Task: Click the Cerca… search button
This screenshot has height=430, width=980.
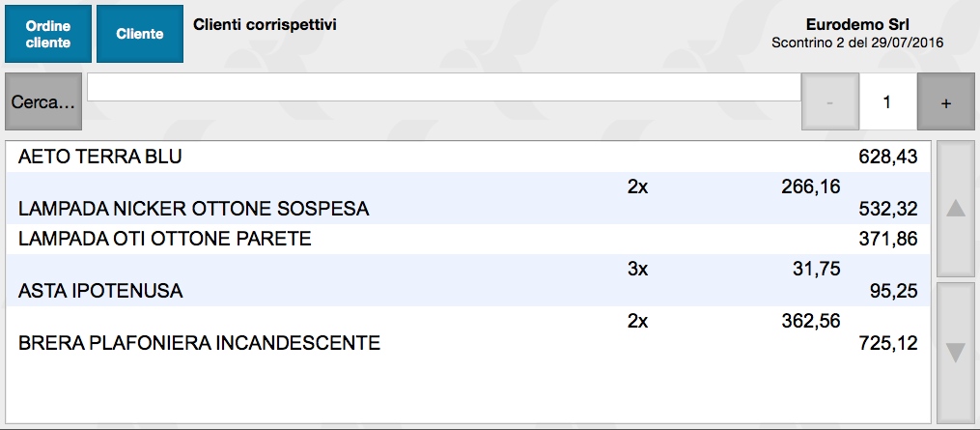Action: tap(43, 102)
